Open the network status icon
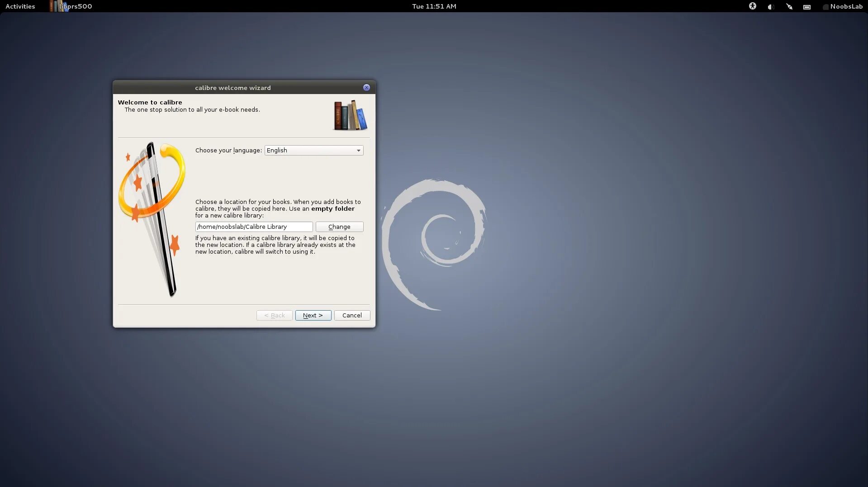The height and width of the screenshot is (487, 868). (789, 7)
